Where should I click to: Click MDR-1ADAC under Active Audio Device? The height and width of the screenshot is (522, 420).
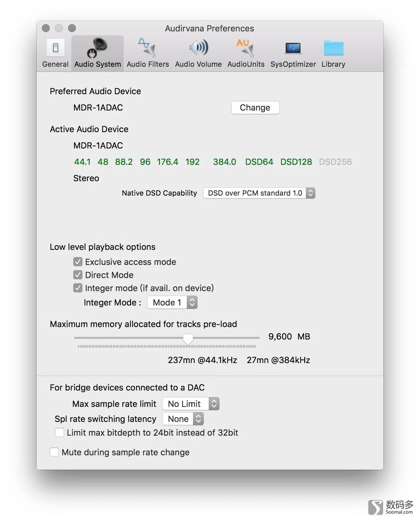tap(98, 146)
